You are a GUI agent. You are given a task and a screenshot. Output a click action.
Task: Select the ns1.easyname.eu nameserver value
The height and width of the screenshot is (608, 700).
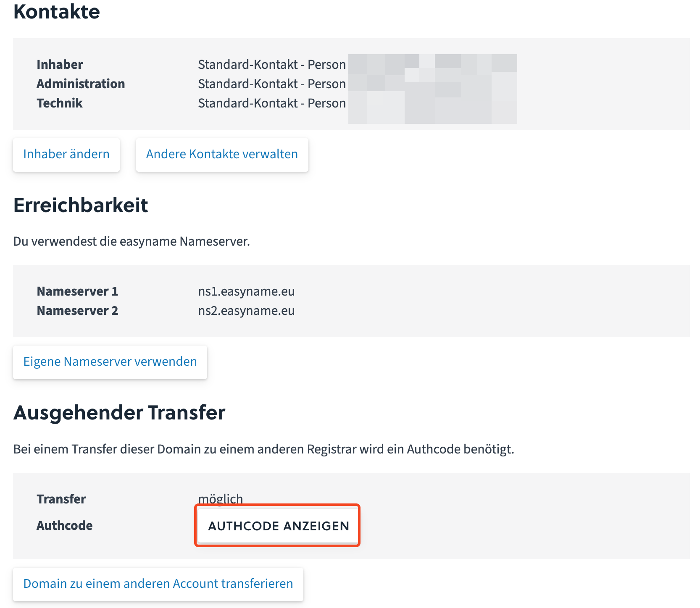[246, 291]
